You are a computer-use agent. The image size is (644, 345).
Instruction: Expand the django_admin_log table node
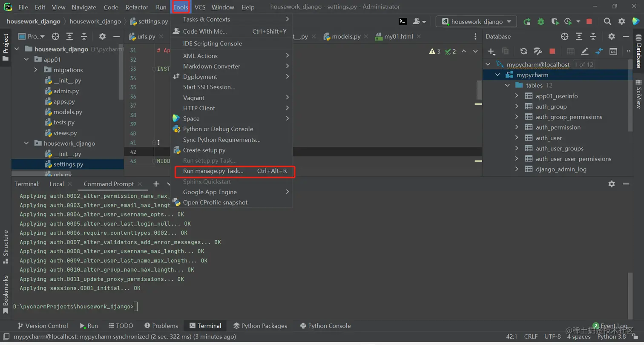[x=517, y=169]
